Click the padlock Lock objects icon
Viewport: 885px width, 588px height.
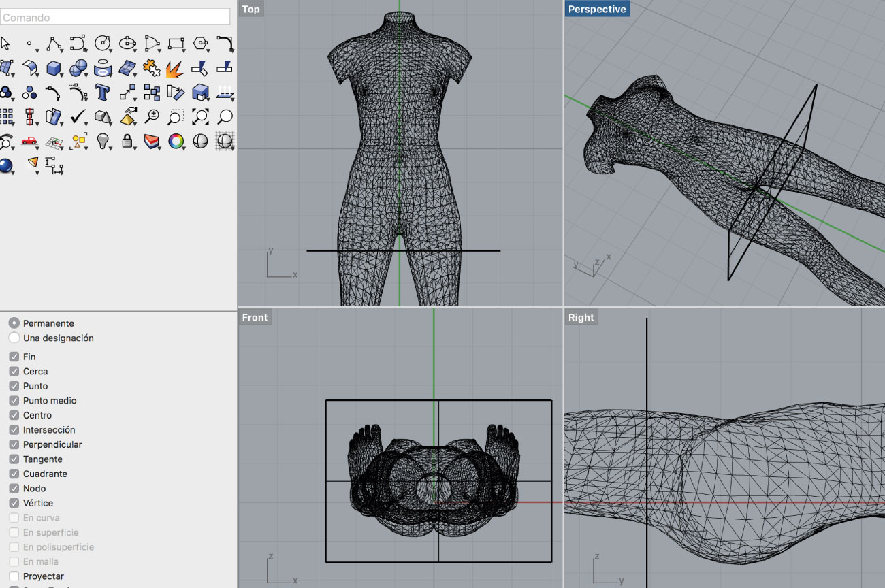point(127,141)
